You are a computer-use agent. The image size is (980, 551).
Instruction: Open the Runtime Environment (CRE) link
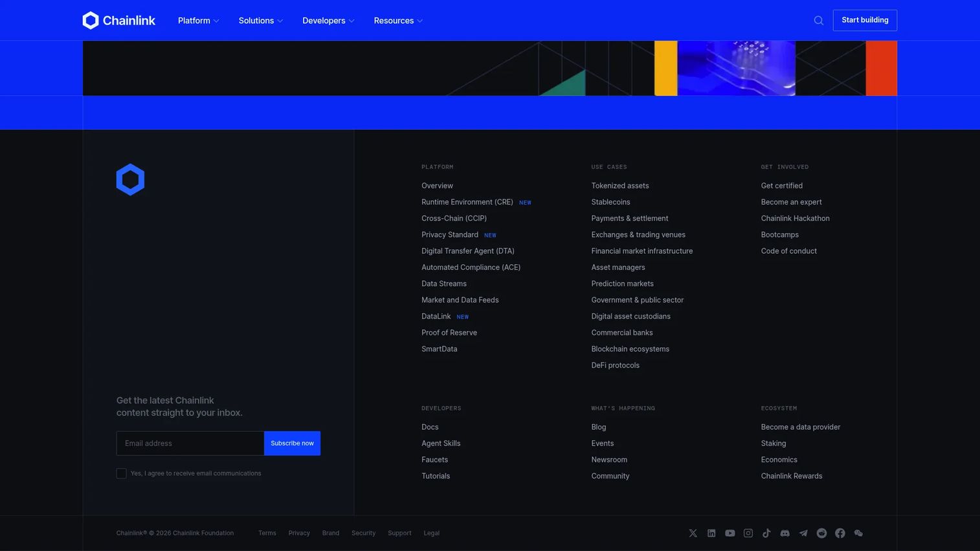coord(467,202)
